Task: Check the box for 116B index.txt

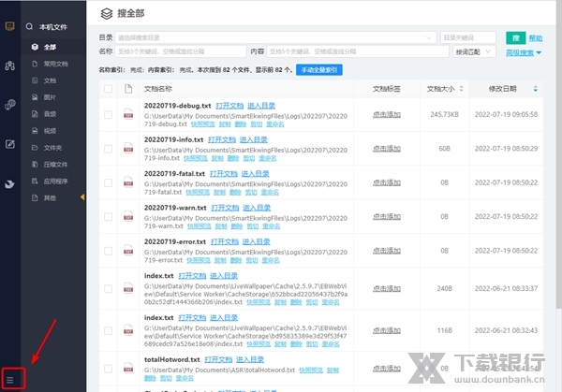Action: (x=108, y=330)
